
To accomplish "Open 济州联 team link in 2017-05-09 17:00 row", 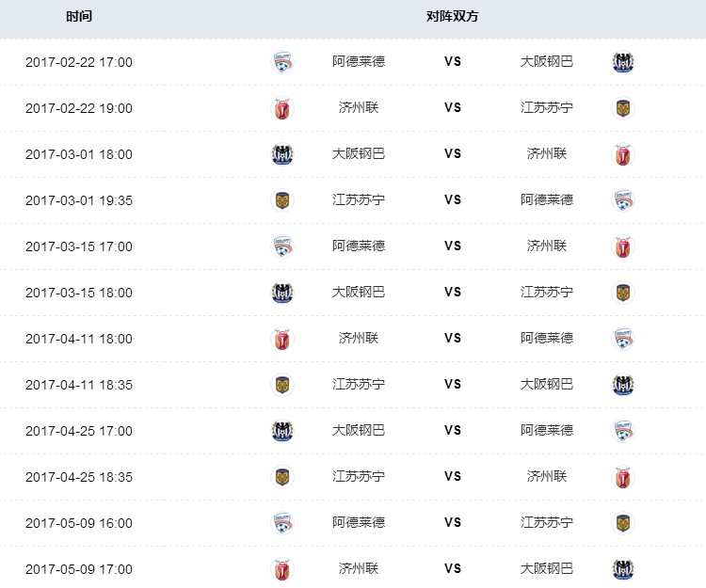I will [x=359, y=568].
